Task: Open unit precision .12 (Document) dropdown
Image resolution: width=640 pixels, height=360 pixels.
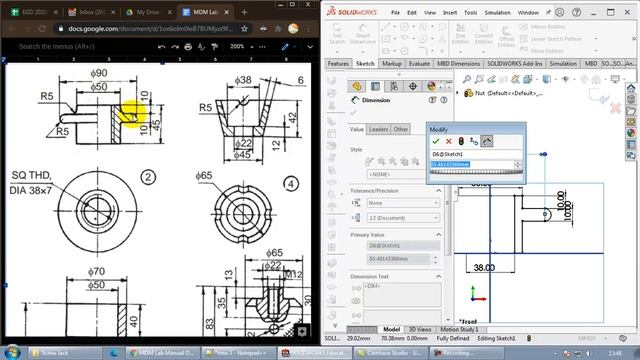Action: [x=403, y=218]
